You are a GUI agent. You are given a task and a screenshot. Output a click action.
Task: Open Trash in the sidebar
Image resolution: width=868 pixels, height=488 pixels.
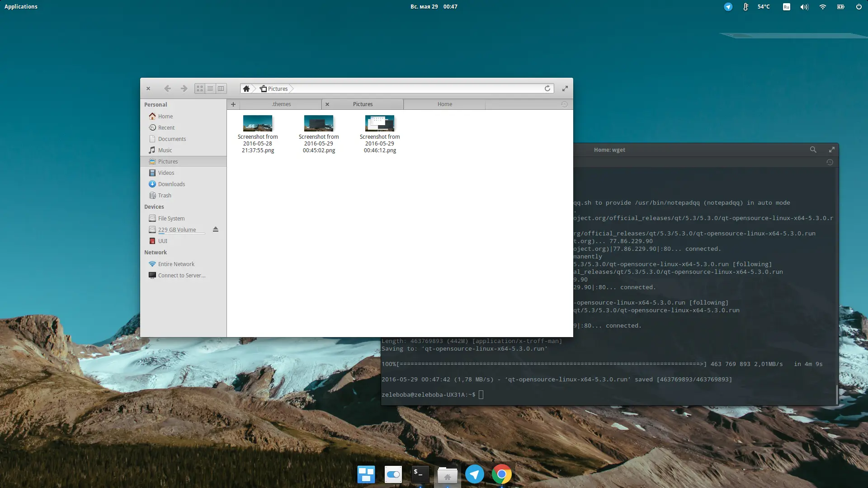(x=183, y=196)
